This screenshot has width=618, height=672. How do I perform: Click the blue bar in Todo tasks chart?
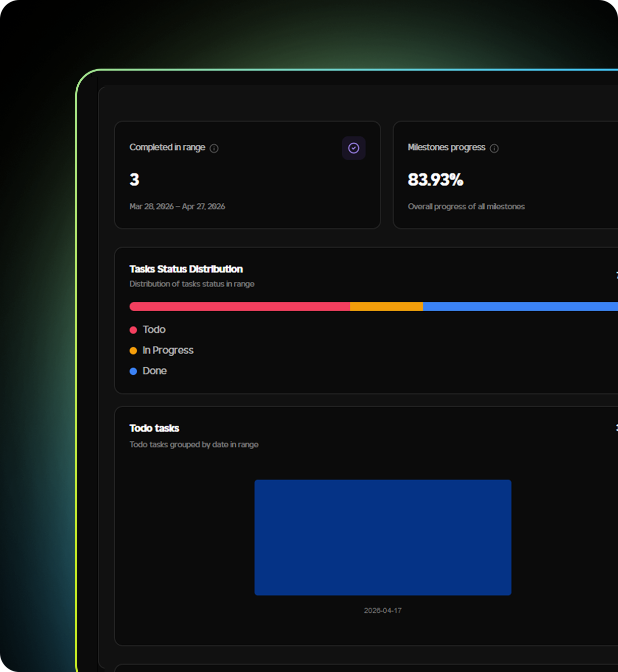pos(383,537)
